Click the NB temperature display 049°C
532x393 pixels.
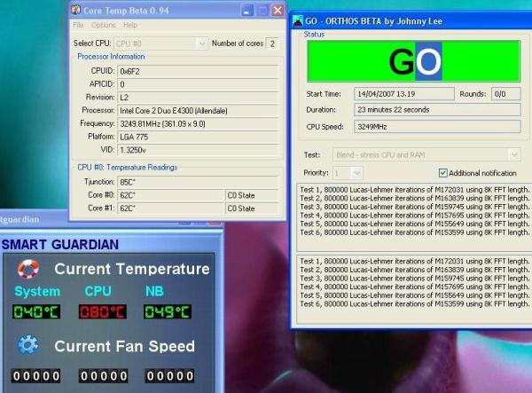[168, 312]
